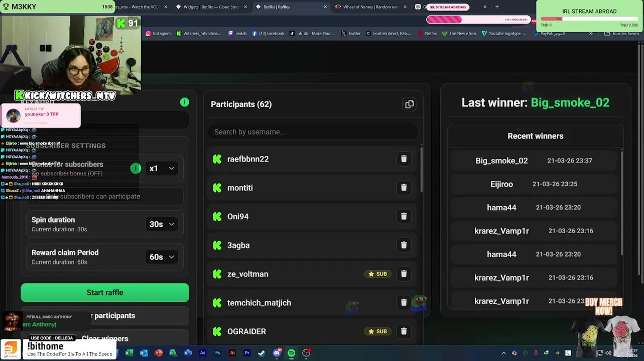Click the SUB badge on OGRAIDER
The image size is (644, 361).
point(377,331)
